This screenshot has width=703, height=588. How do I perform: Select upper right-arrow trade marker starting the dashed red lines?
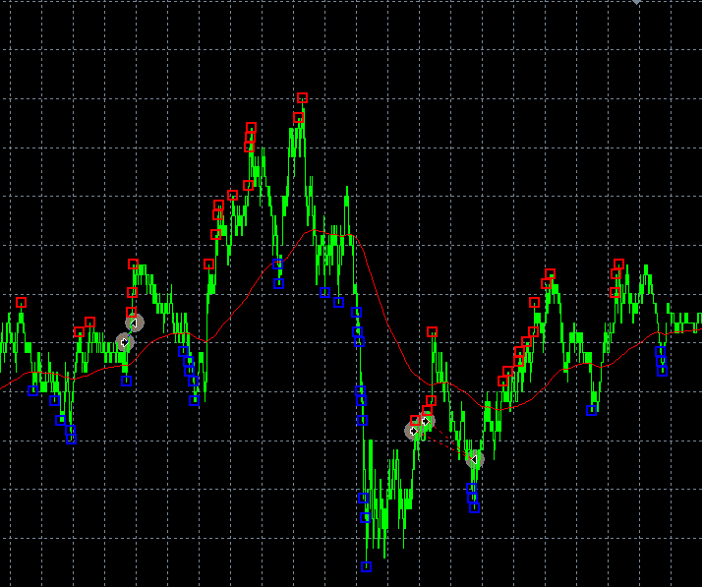[x=427, y=421]
